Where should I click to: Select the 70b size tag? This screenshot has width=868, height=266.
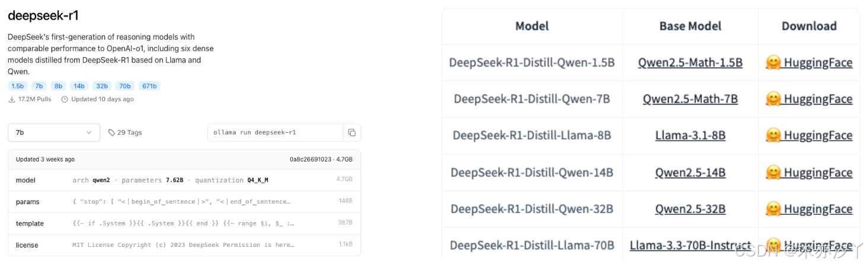pos(125,86)
